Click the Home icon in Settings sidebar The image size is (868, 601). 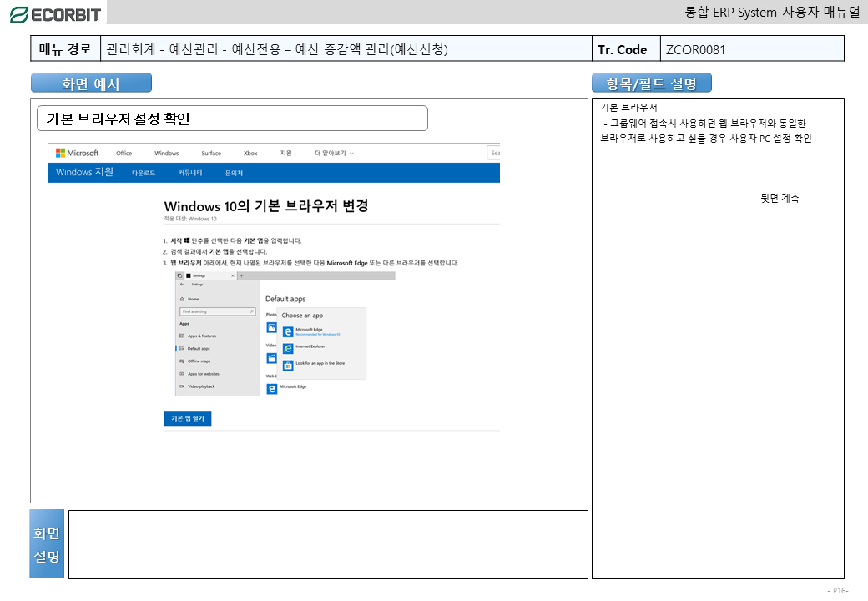tap(182, 298)
